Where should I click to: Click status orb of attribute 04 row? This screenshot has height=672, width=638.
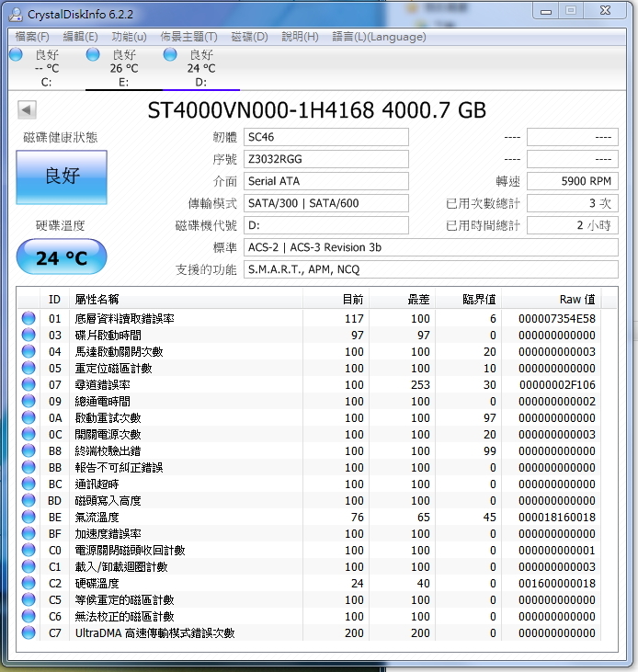pos(28,351)
